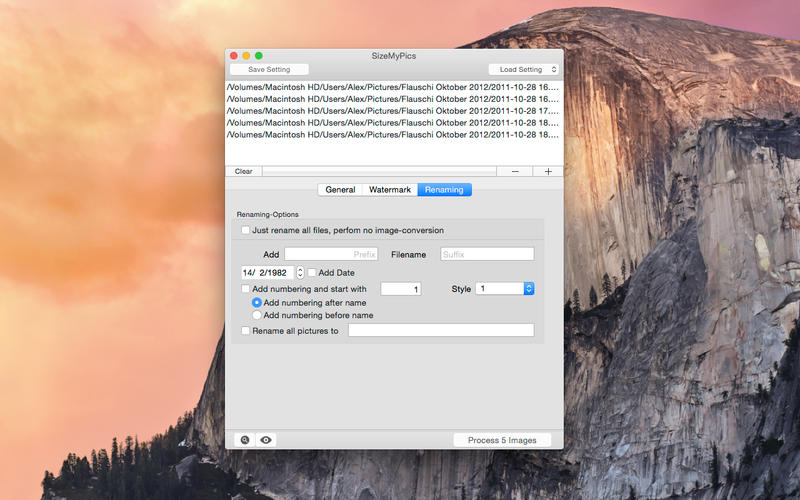Enable 'Just rename all files' checkbox
Image resolution: width=800 pixels, height=500 pixels.
tap(246, 230)
